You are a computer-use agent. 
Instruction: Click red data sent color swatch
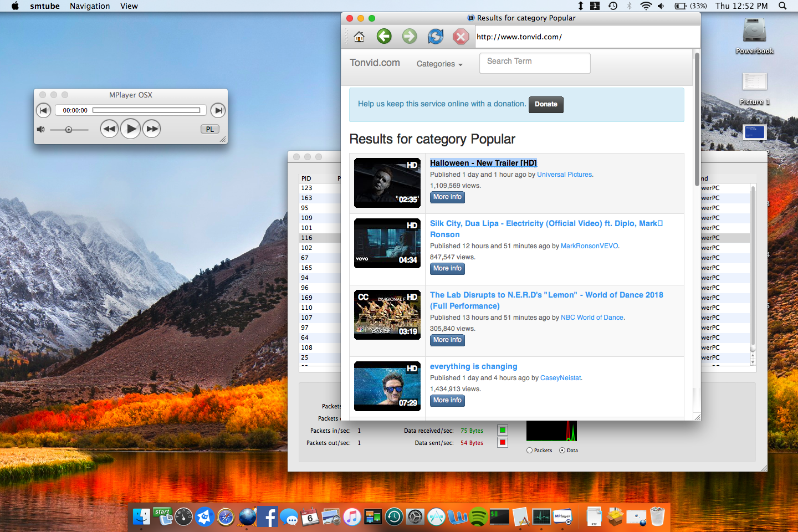pos(503,442)
